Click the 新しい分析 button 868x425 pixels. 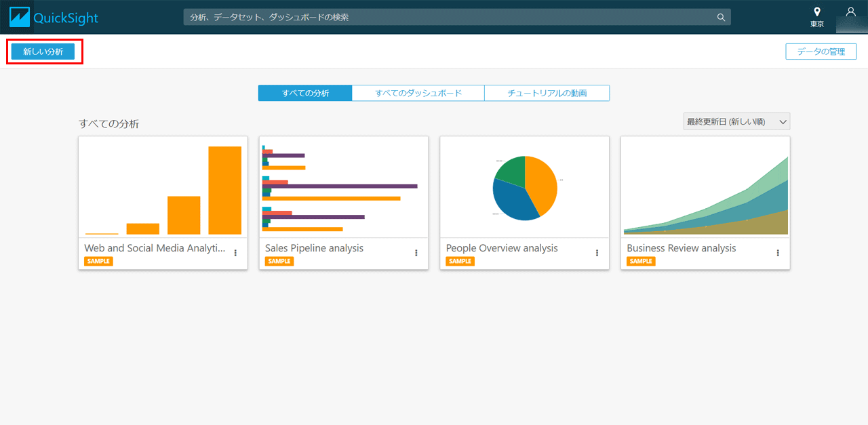pos(43,52)
